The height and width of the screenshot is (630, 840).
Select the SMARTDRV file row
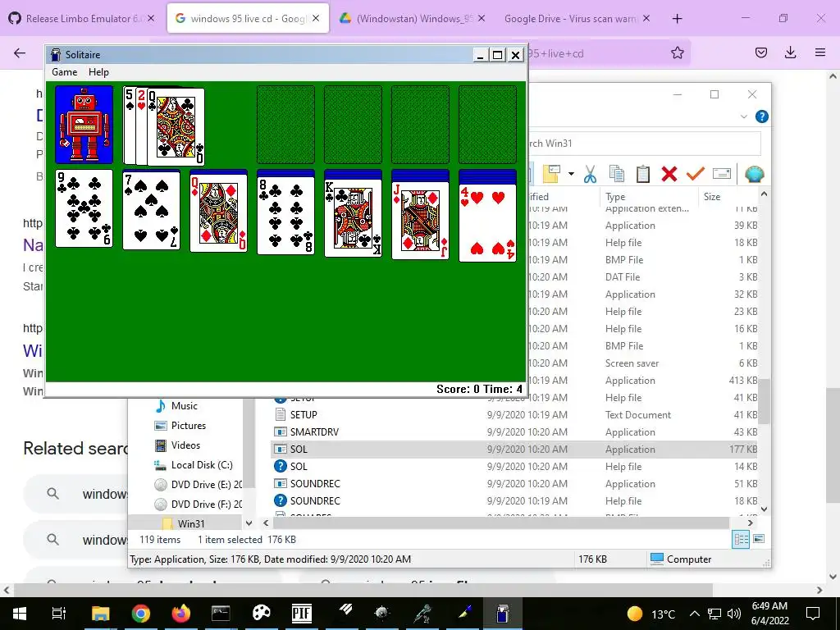coord(515,431)
